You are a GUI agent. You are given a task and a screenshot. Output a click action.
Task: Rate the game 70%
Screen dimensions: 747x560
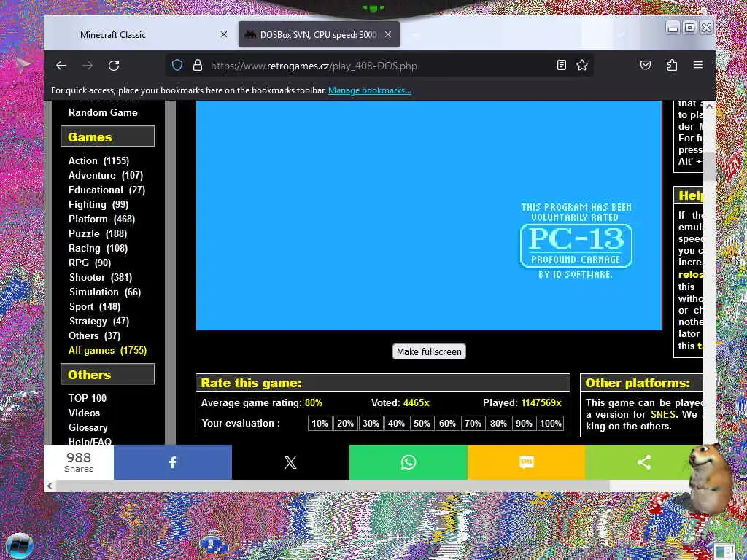[x=473, y=424]
